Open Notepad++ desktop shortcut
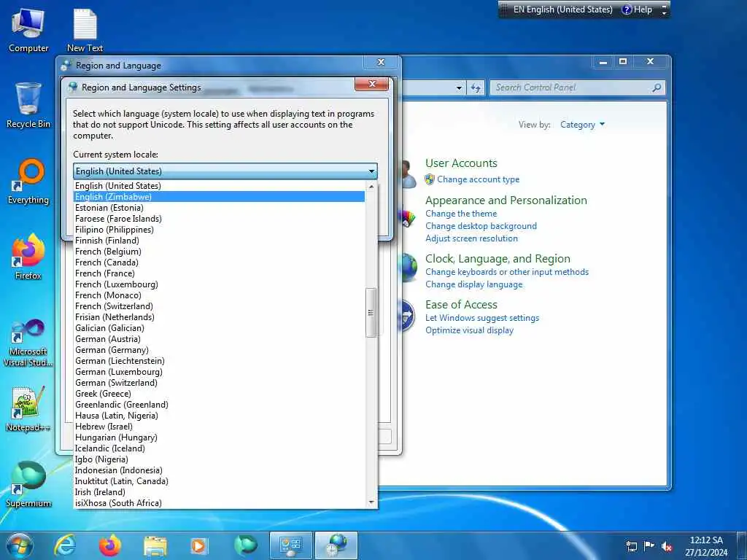 tap(28, 408)
